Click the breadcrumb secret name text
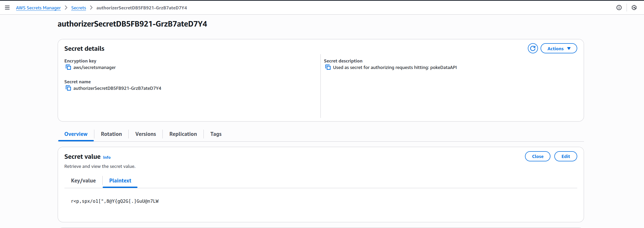 tap(142, 8)
